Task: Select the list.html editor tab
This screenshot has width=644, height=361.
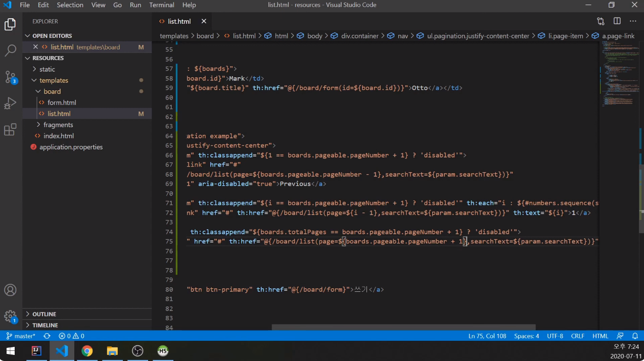Action: (179, 21)
